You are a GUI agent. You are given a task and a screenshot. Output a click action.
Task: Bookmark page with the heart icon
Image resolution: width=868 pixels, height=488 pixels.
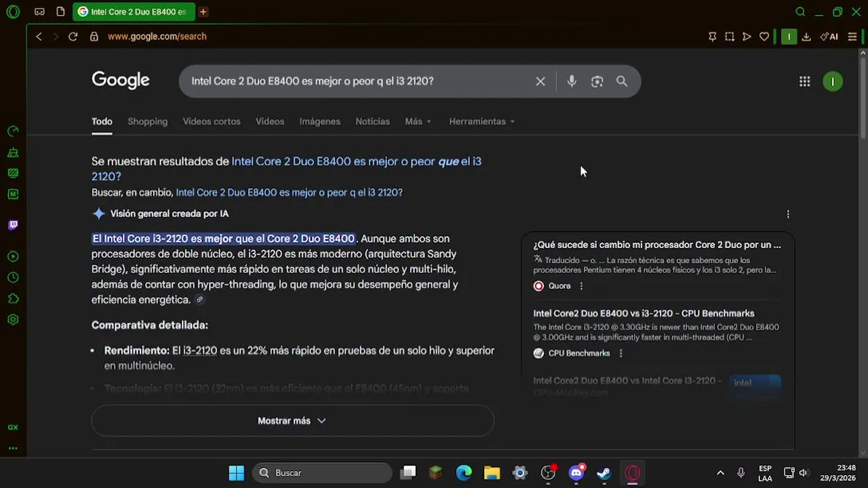pos(764,37)
